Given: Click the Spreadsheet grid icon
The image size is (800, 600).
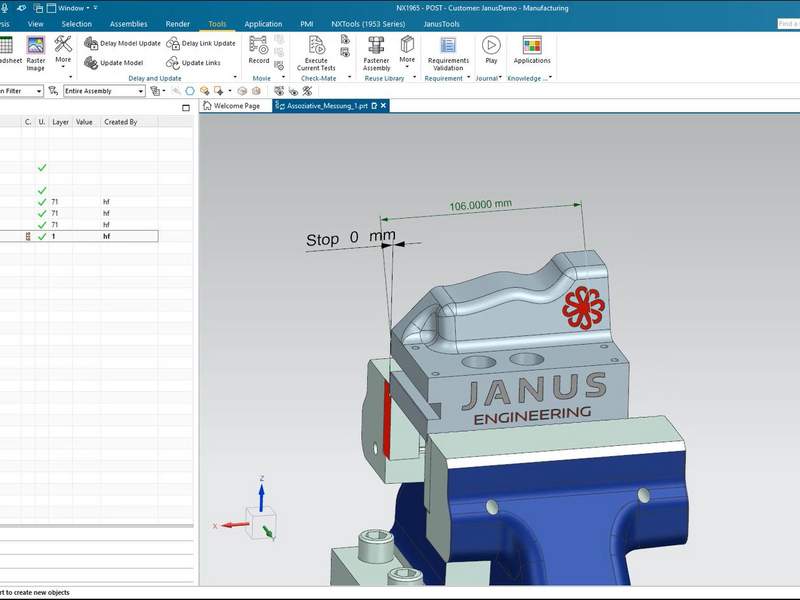Looking at the screenshot, I should tap(6, 45).
